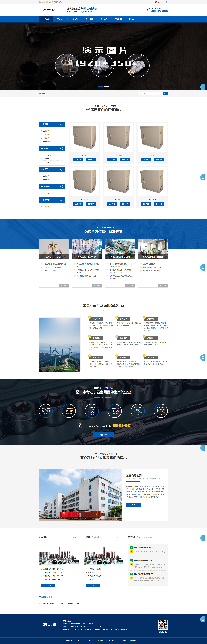
Task: Click 查看更多 in 某某有限公司 section
Action: click(x=133, y=505)
